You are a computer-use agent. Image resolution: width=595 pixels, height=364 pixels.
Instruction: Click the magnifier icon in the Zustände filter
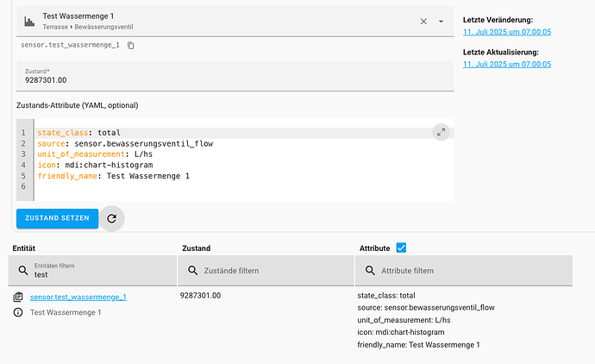click(x=192, y=271)
